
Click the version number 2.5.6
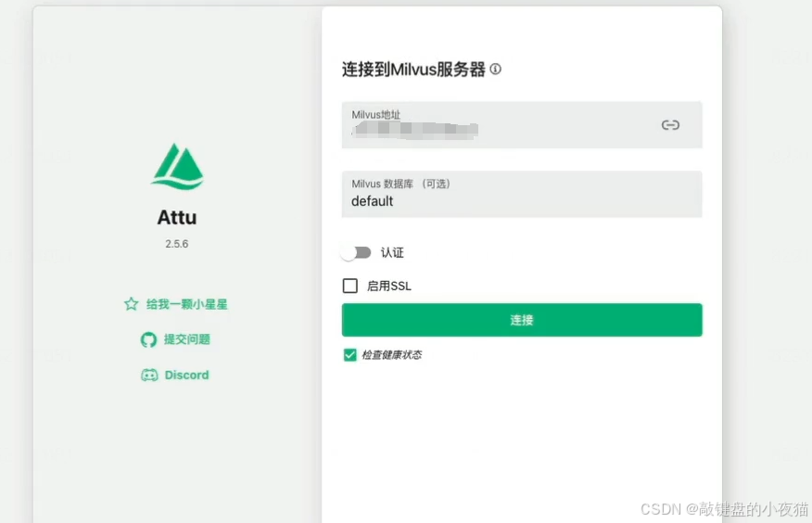pyautogui.click(x=177, y=244)
